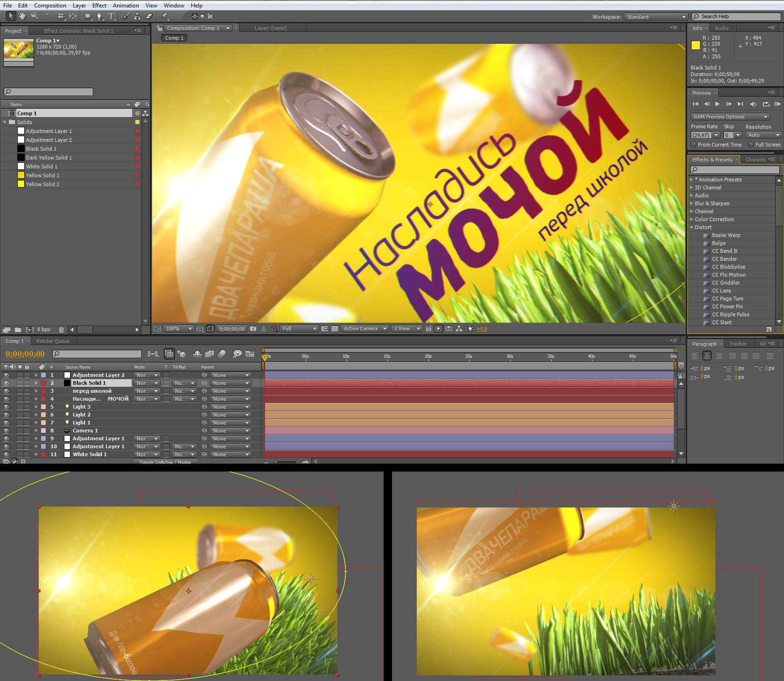Image resolution: width=784 pixels, height=681 pixels.
Task: Toggle Preserve Transparency box for Black Solid 1
Action: pos(166,383)
